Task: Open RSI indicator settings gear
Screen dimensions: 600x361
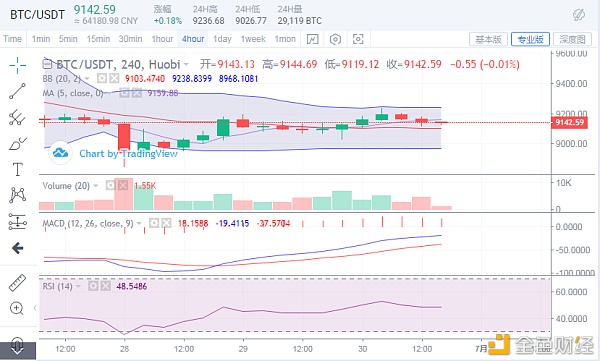Action: click(93, 286)
